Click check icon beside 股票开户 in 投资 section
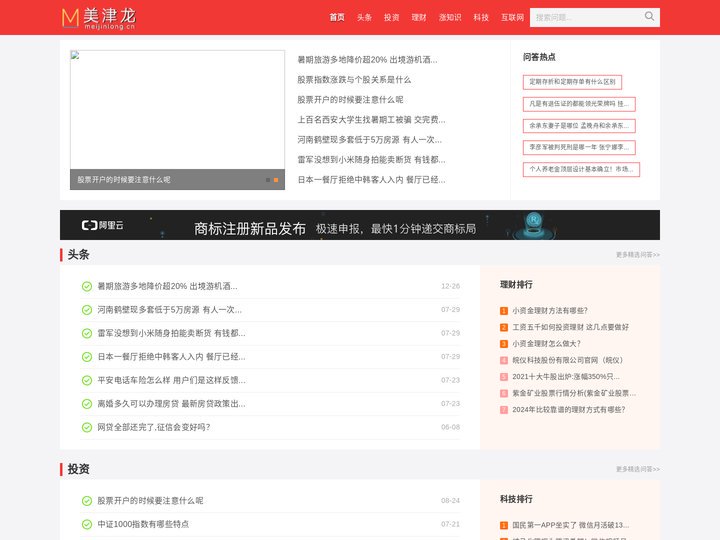 [x=87, y=501]
